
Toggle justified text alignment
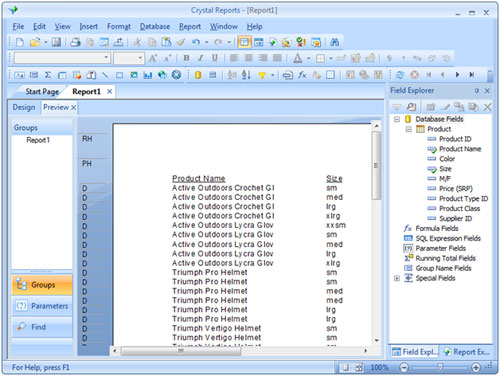coord(277,58)
